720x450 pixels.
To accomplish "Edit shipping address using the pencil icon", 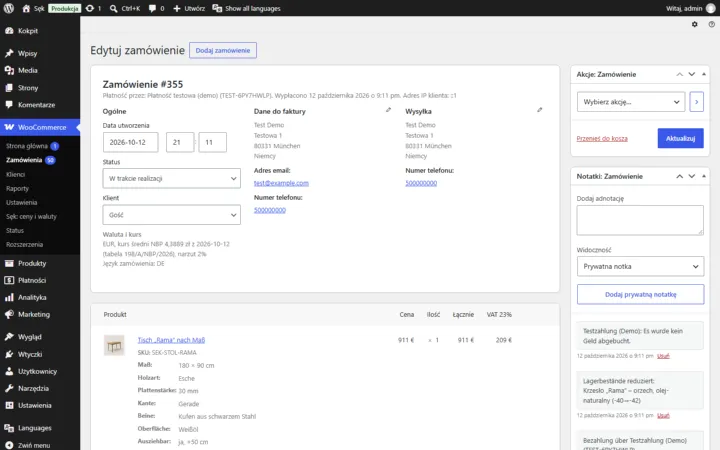I will [540, 110].
